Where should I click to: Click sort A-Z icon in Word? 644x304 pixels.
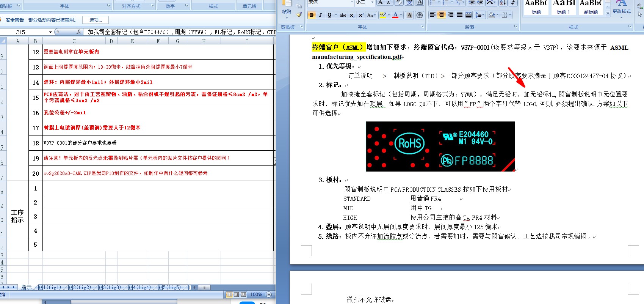coord(503,2)
